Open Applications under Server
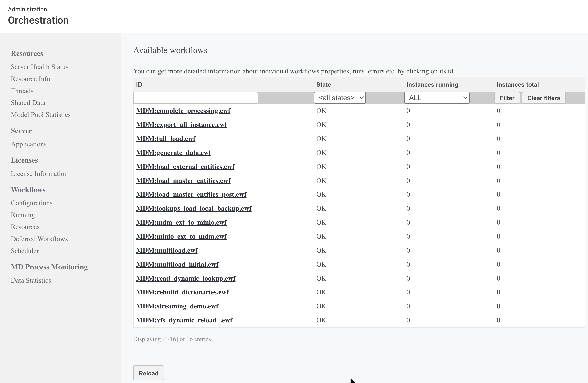 point(29,144)
